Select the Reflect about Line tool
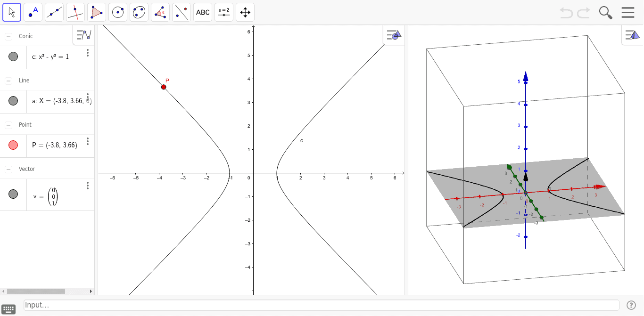Screen dimensions: 644x316 182,12
